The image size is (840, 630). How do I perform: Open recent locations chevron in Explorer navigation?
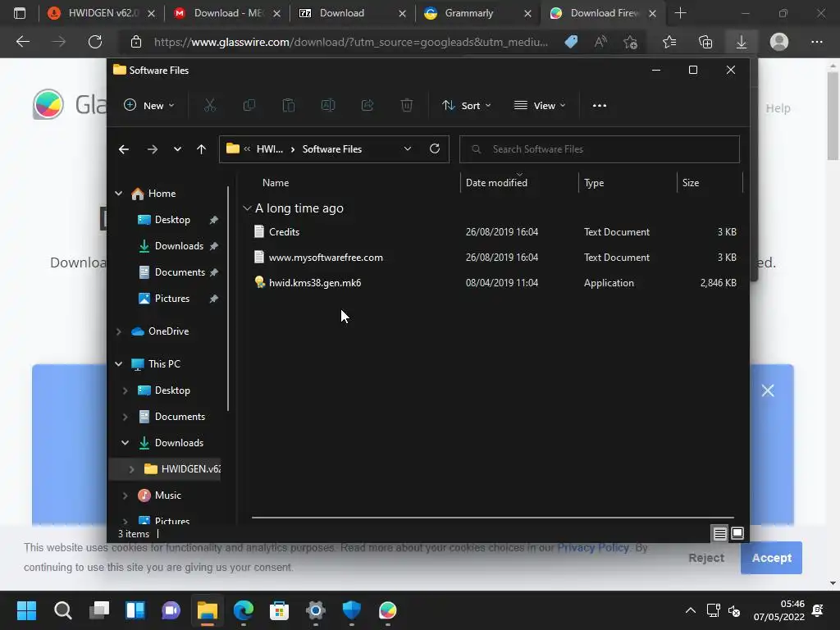[x=177, y=149]
